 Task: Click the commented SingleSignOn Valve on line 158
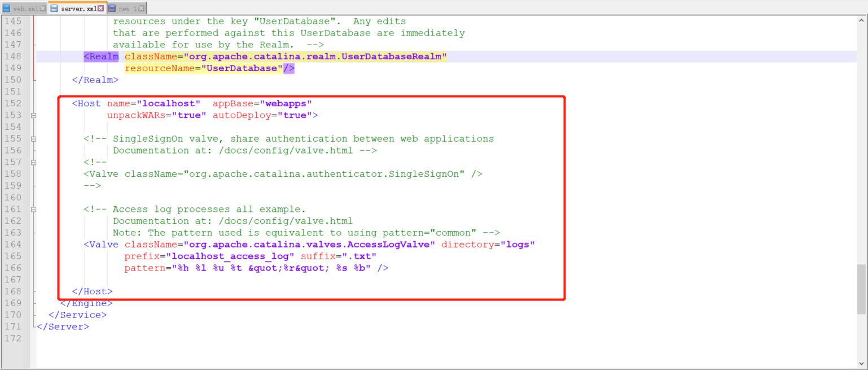(x=283, y=174)
